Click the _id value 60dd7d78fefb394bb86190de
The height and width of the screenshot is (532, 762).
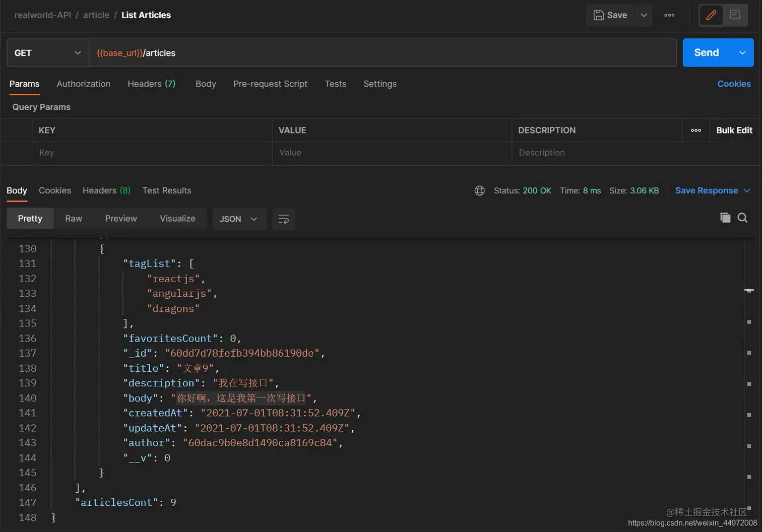(x=242, y=353)
